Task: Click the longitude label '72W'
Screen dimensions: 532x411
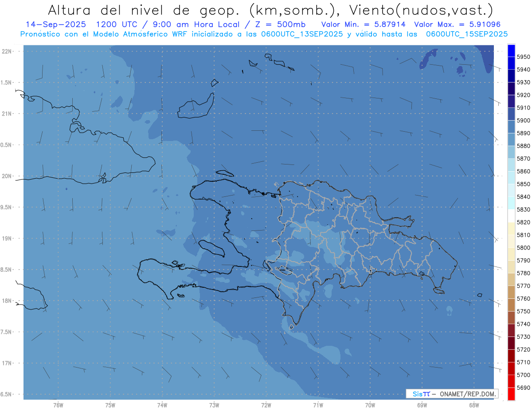Action: 266,405
